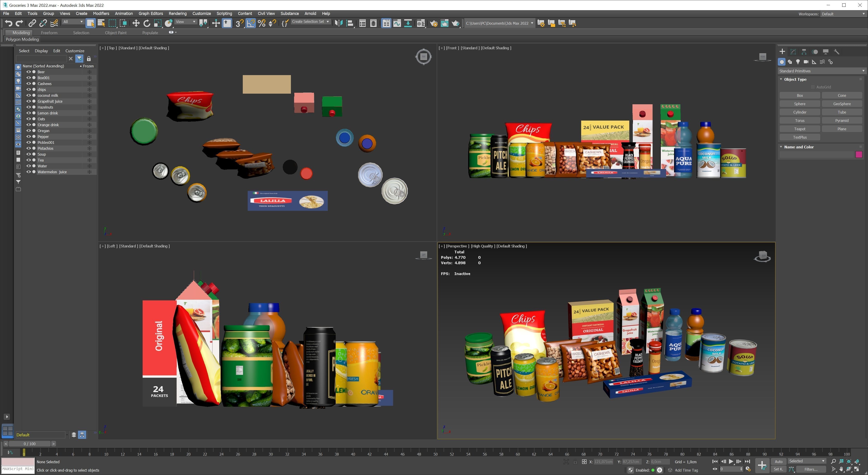Click the time slider 0 / 100
868x475 pixels.
click(x=30, y=444)
